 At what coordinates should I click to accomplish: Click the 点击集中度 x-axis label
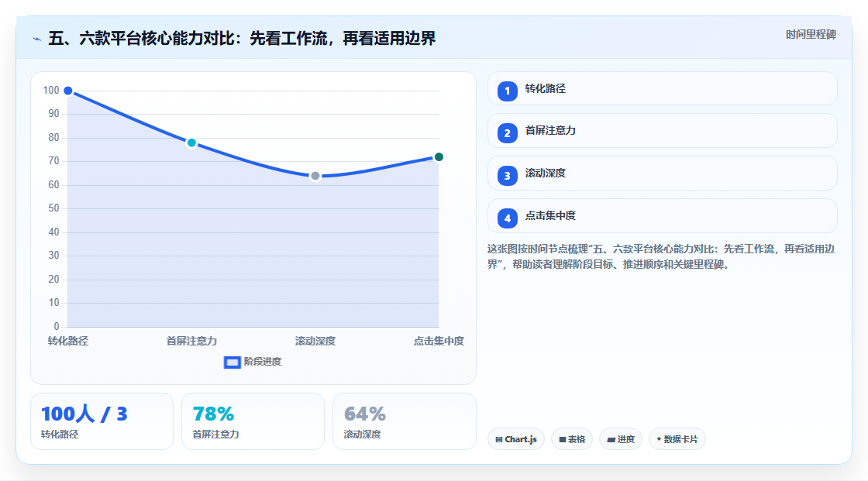(439, 342)
